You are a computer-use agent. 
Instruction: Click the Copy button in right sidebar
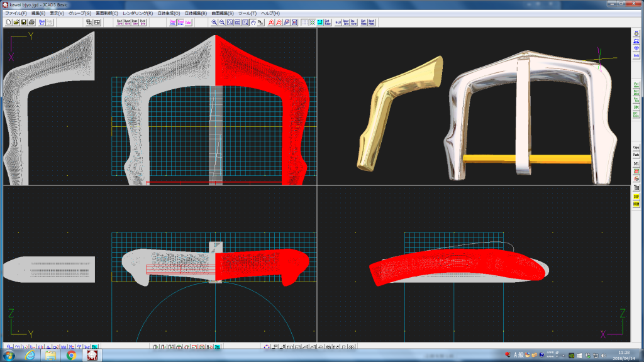pyautogui.click(x=636, y=147)
